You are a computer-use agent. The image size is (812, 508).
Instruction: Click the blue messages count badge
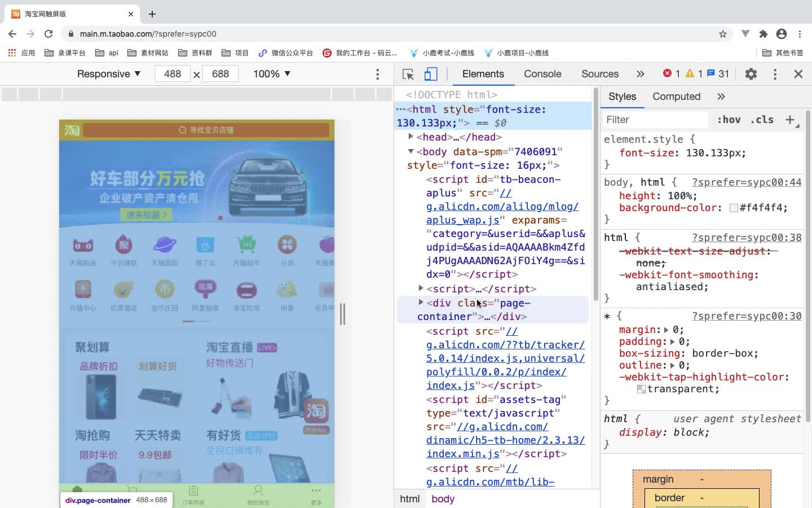(718, 73)
